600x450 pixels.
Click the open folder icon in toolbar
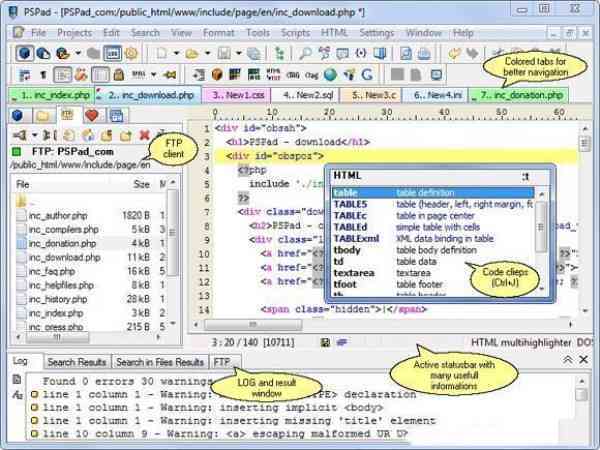(x=192, y=54)
